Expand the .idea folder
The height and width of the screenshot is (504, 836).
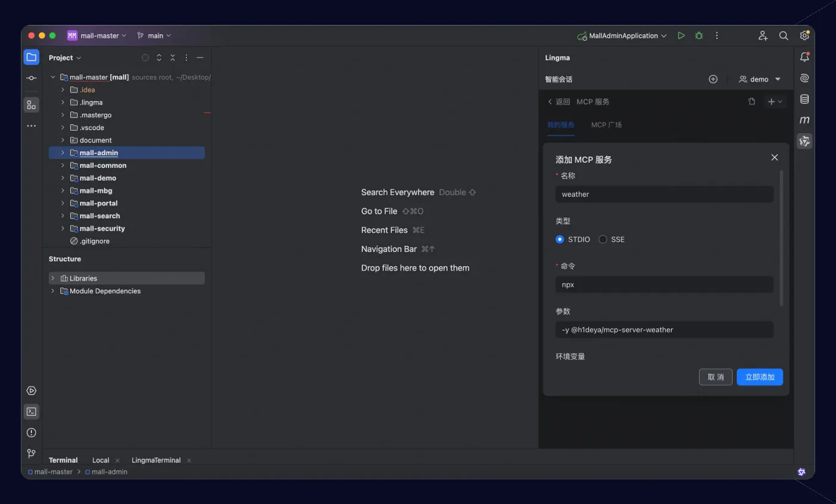[x=63, y=90]
